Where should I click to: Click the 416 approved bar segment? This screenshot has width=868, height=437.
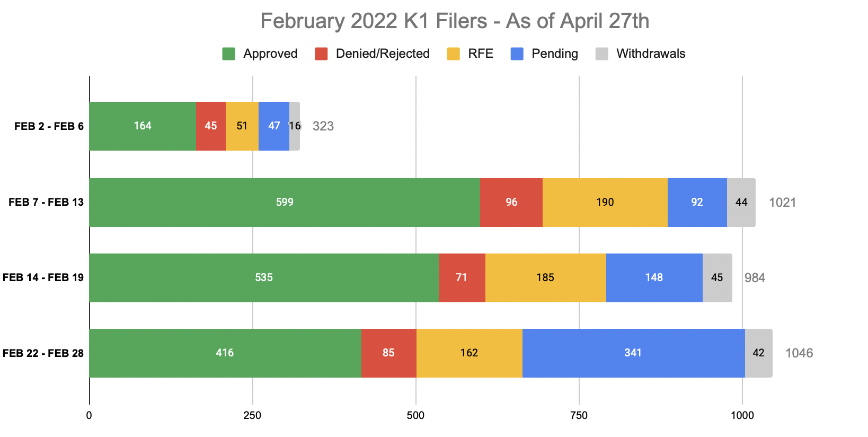click(x=225, y=353)
